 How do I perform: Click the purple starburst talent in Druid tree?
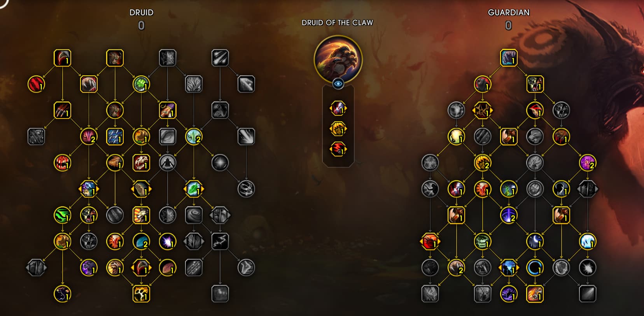click(167, 241)
